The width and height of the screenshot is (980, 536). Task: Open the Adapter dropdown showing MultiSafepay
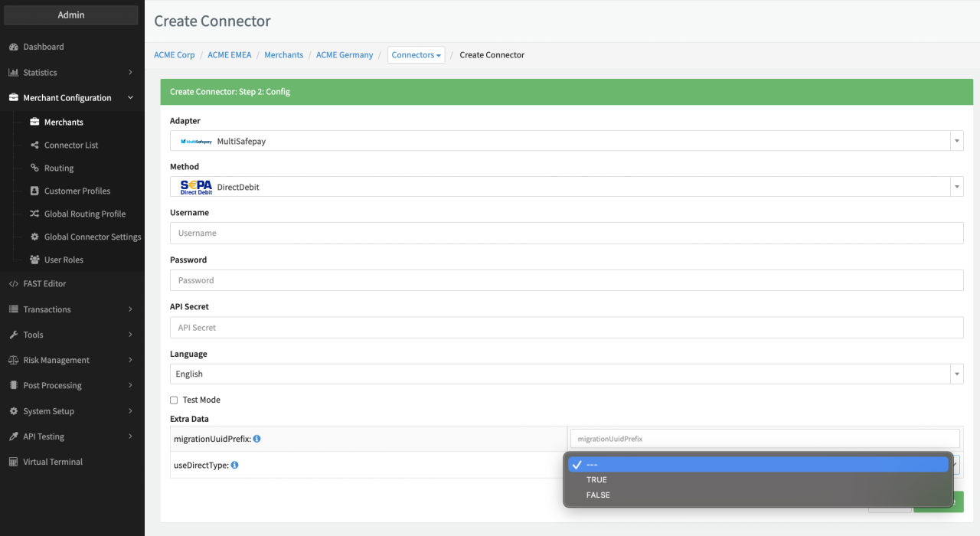pos(566,141)
